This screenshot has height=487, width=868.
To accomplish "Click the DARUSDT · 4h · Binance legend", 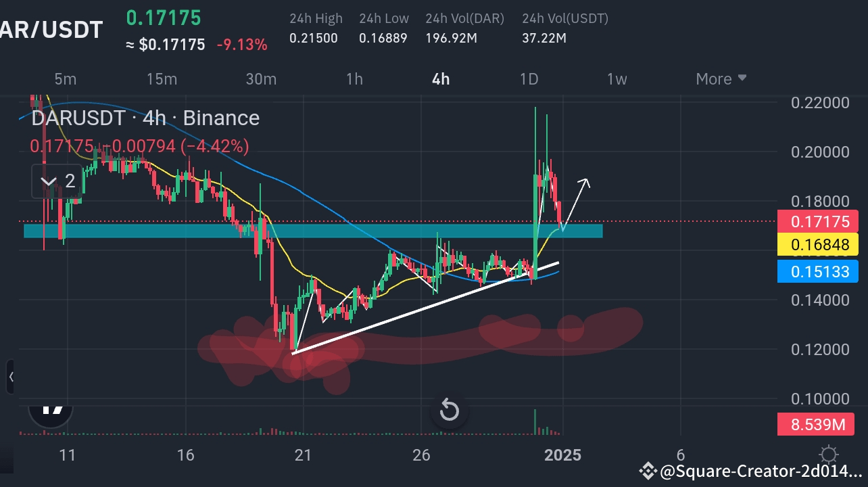I will [x=145, y=118].
